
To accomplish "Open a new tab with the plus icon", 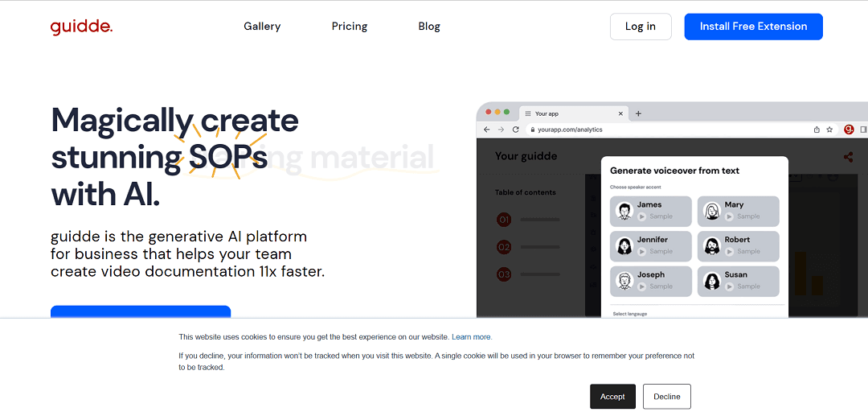I will point(638,113).
